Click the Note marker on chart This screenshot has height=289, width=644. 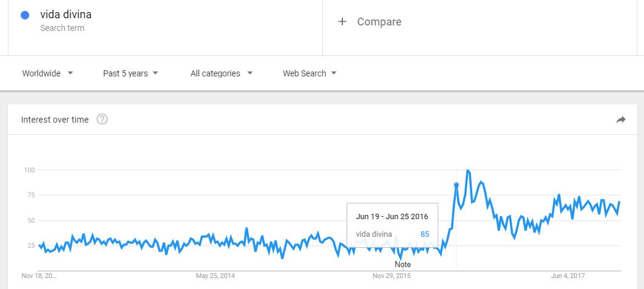point(402,264)
